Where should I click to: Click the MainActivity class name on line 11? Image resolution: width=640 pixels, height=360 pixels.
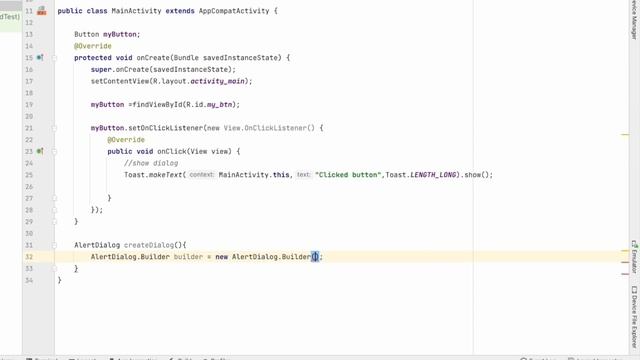[x=136, y=11]
